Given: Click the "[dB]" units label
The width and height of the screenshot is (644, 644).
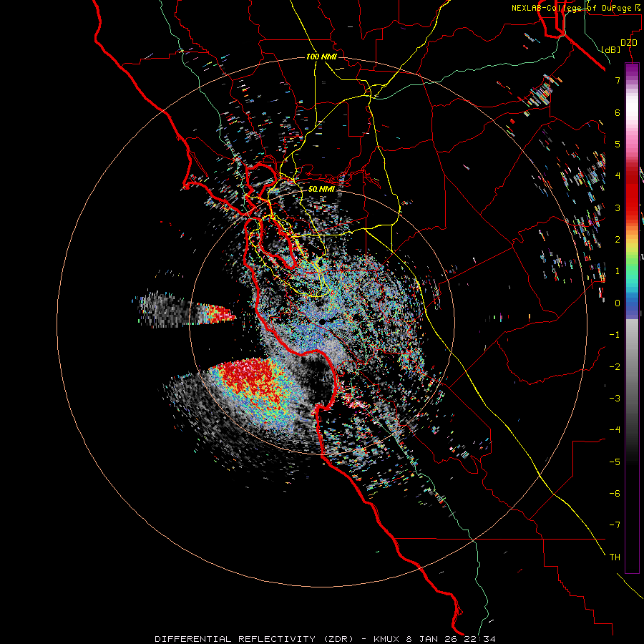Looking at the screenshot, I should click(611, 49).
